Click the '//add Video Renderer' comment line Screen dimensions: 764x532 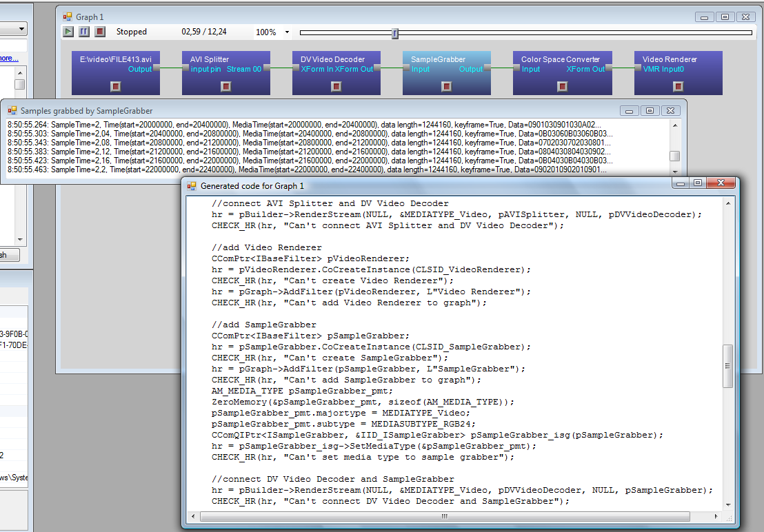point(267,247)
